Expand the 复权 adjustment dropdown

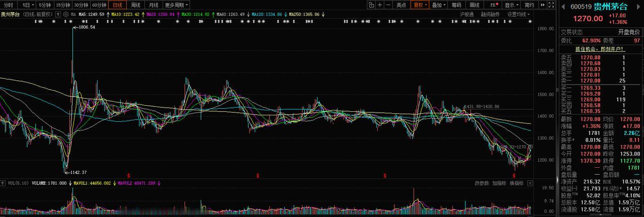point(420,5)
